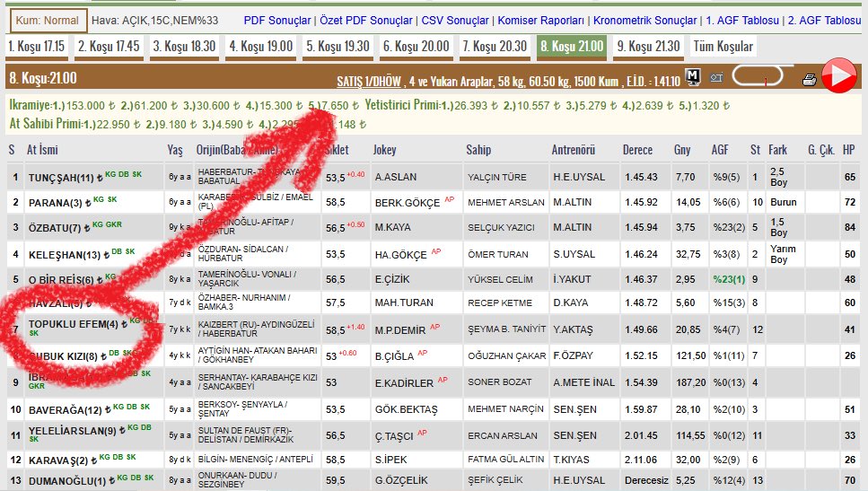The height and width of the screenshot is (491, 868).
Task: Click the CSV Sonuçlar link
Action: [455, 21]
